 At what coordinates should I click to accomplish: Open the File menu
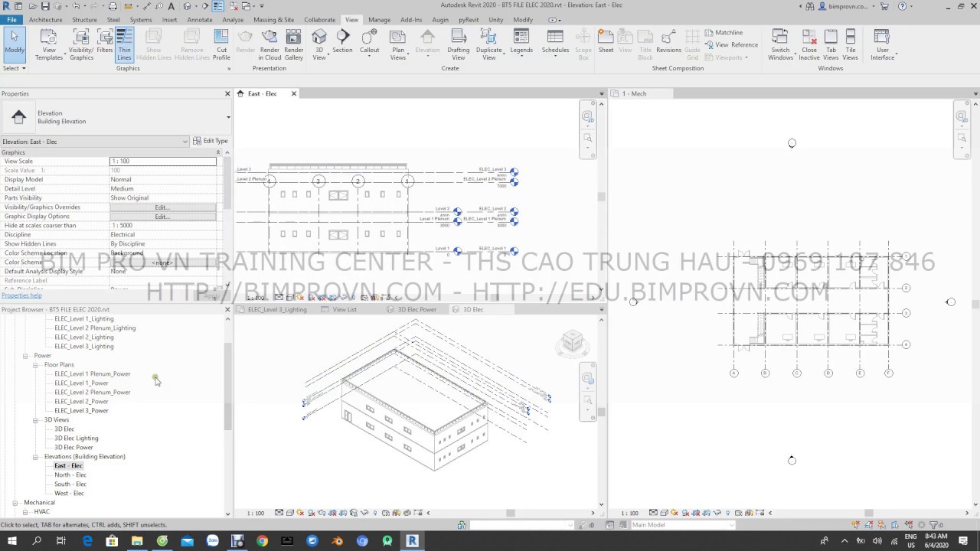click(11, 20)
